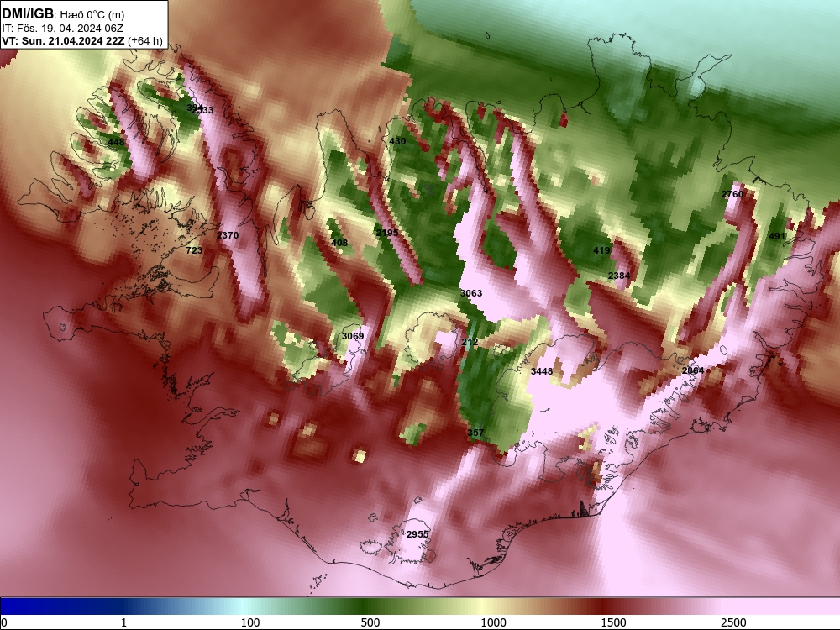
Task: Click the map value label 448
Action: [116, 142]
